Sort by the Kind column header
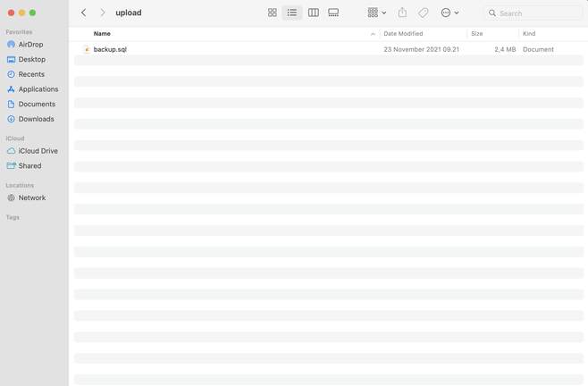 (529, 33)
